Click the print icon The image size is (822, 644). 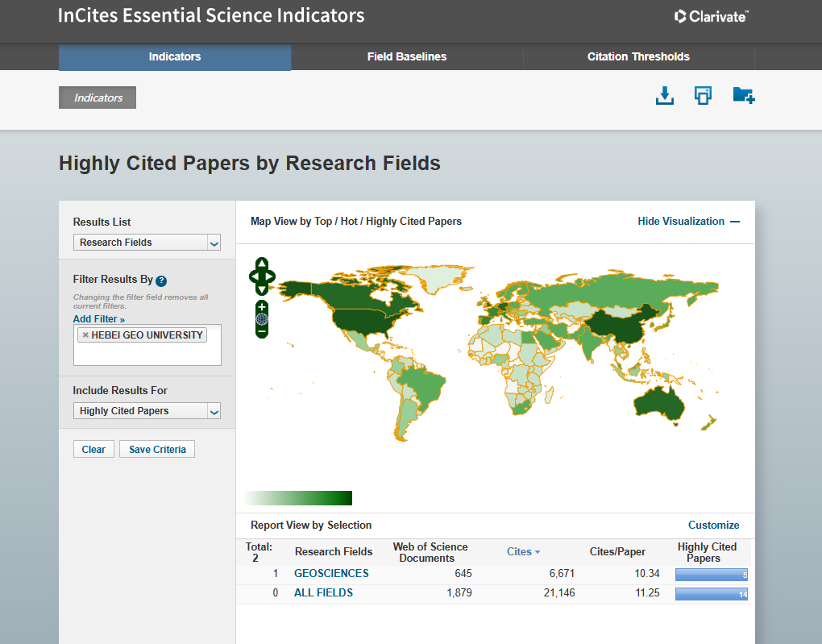pos(703,96)
